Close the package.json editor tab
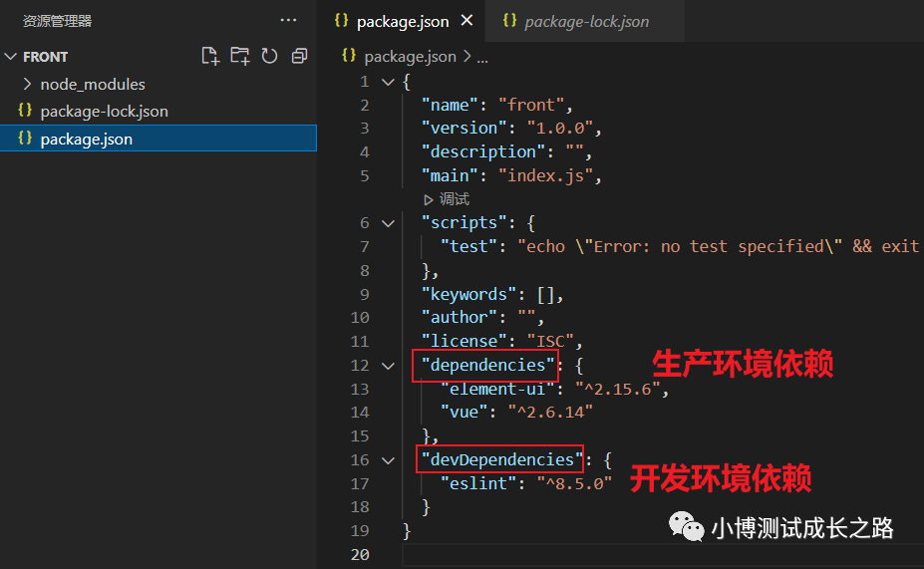Viewport: 924px width, 569px height. pos(467,20)
